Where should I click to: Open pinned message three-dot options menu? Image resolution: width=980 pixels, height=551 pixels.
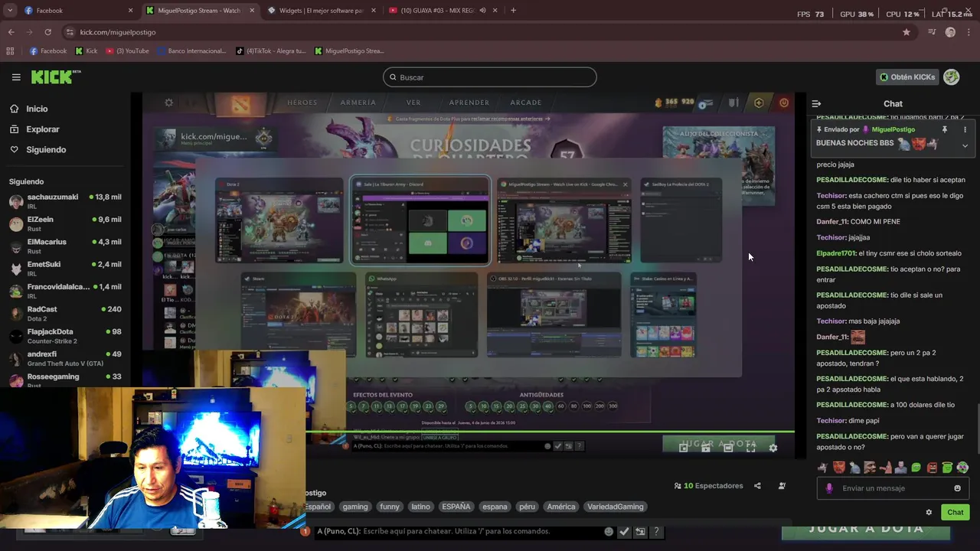[965, 129]
